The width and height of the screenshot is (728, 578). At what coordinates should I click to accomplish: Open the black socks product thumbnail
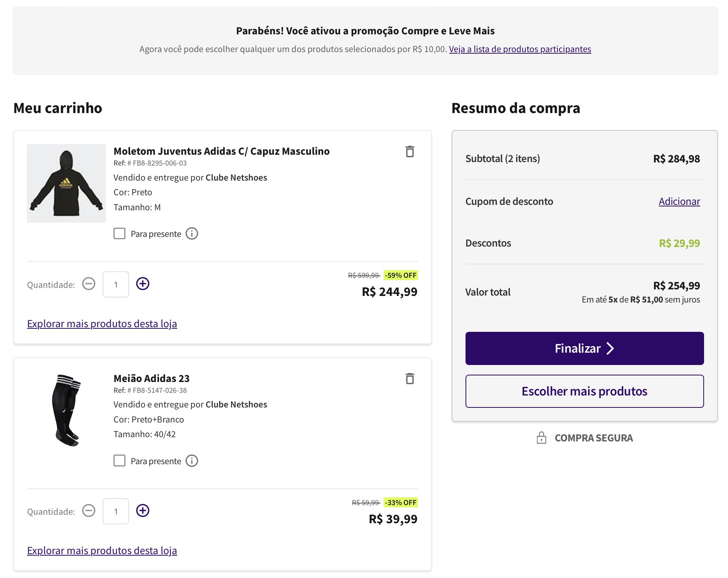(x=66, y=410)
